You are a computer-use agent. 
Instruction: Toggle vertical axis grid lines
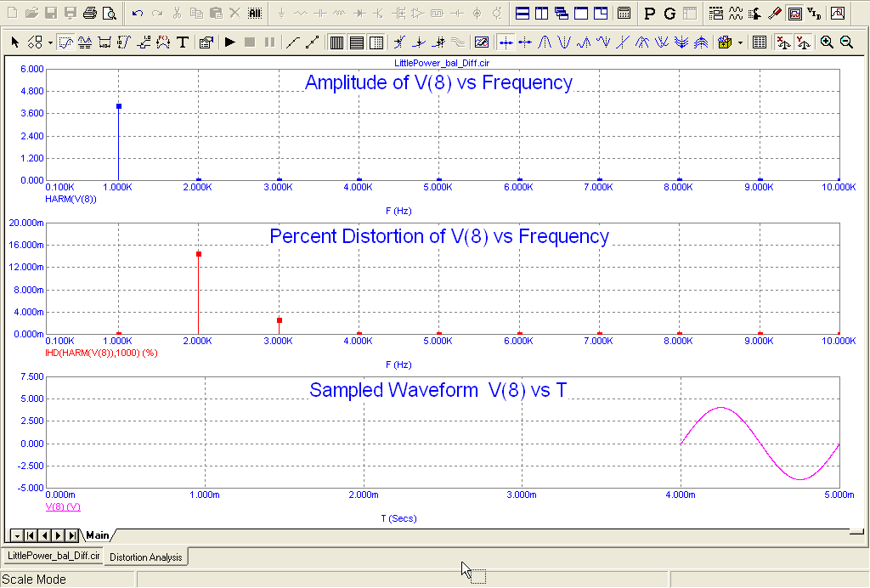[336, 42]
